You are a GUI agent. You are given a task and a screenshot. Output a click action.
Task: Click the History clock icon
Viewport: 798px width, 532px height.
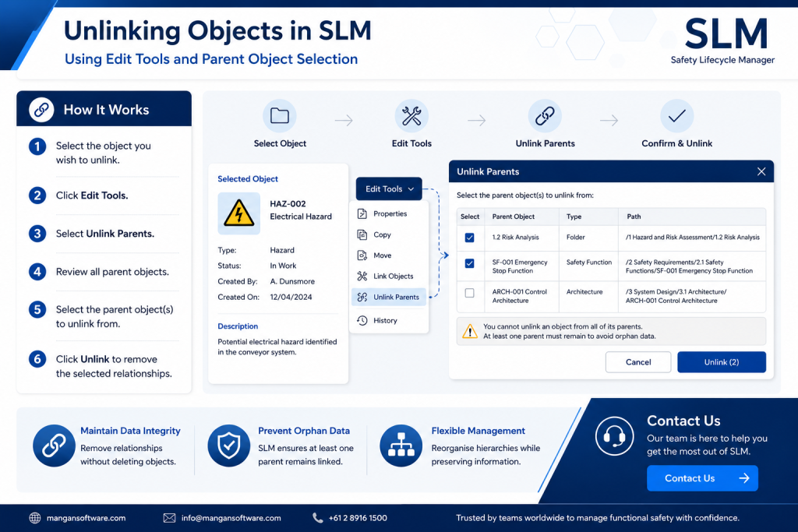point(362,320)
